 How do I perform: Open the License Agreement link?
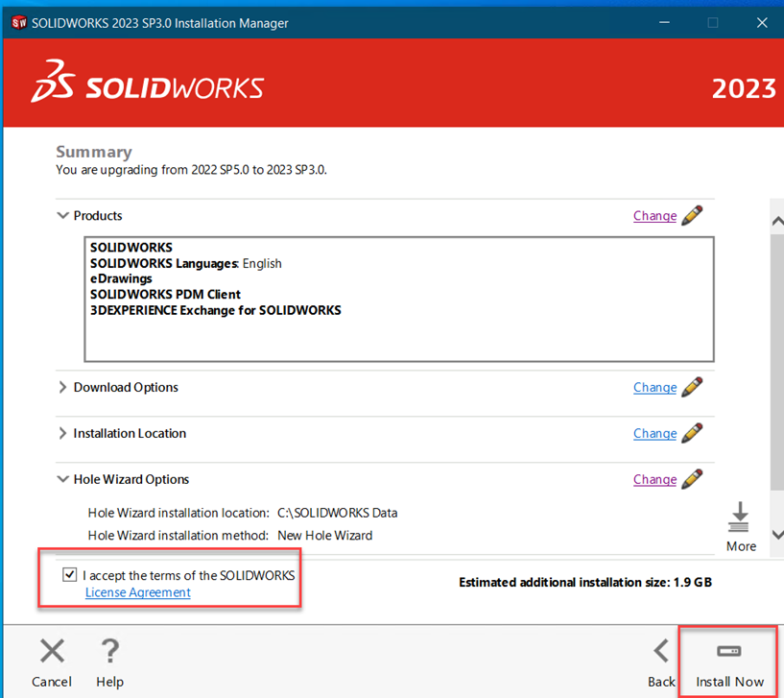click(137, 592)
